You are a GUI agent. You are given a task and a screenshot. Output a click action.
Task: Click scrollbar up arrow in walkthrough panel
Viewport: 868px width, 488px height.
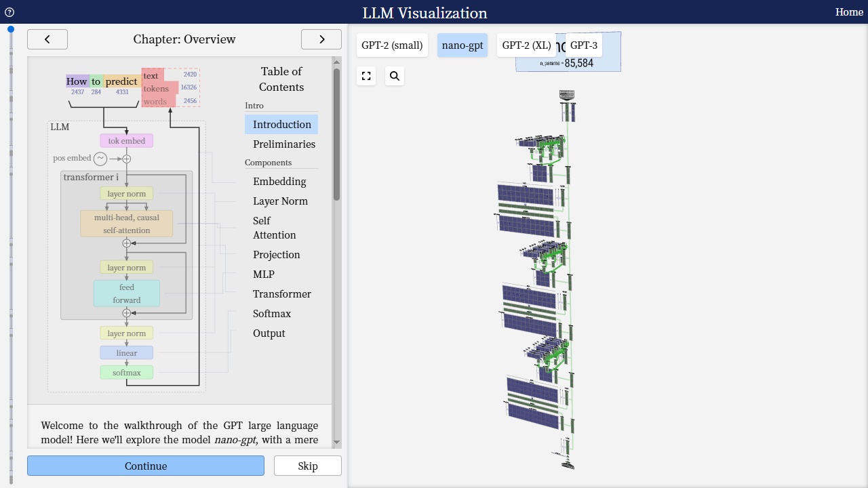(336, 62)
